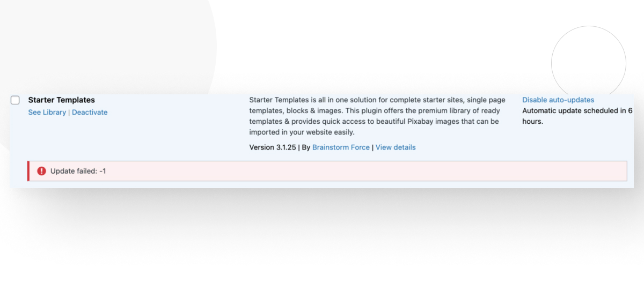Click the Version 3.1.25 label
644x283 pixels.
(273, 147)
